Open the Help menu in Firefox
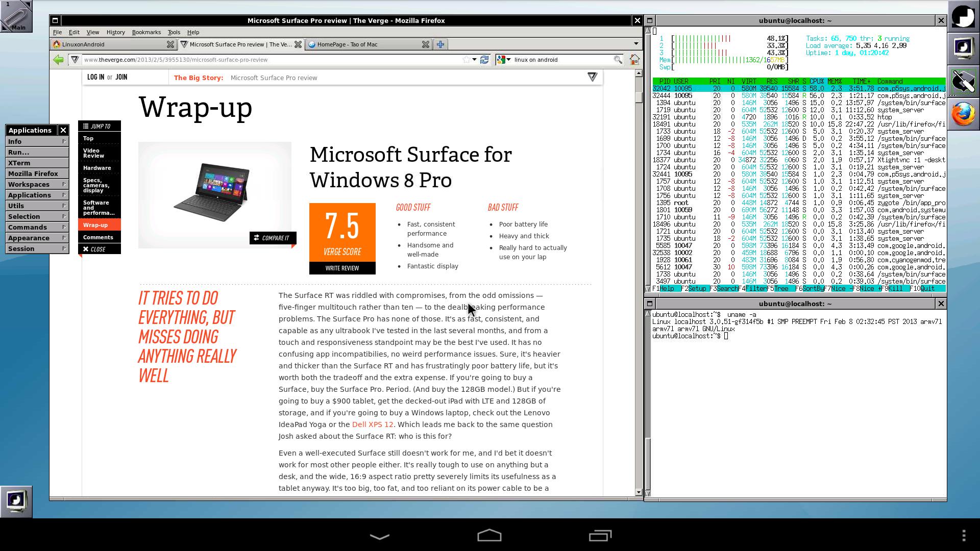 pos(193,32)
